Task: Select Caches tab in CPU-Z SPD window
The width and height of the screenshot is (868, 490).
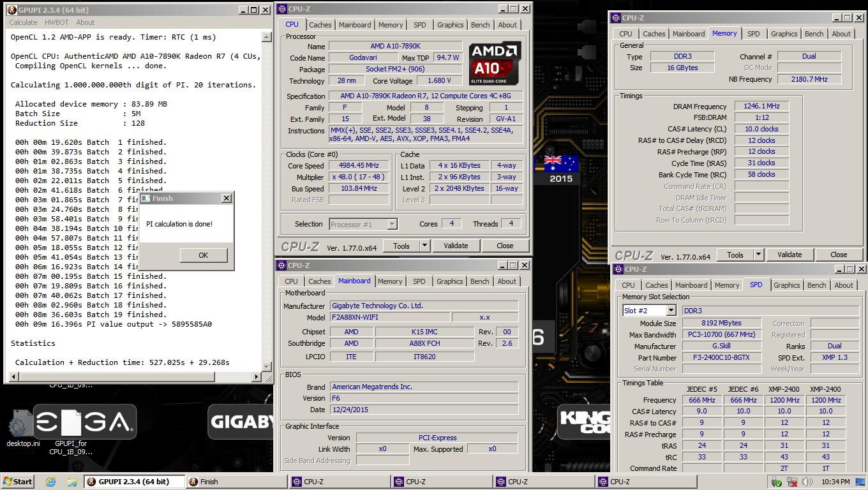Action: [x=656, y=285]
